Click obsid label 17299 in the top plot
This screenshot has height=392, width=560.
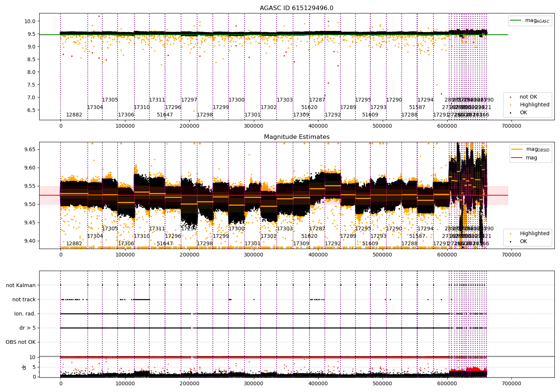tap(221, 108)
